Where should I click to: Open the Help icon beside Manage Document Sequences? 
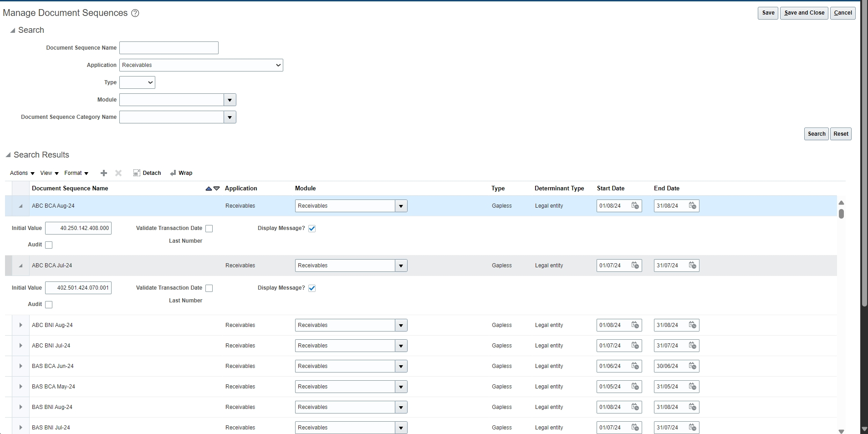click(x=134, y=13)
